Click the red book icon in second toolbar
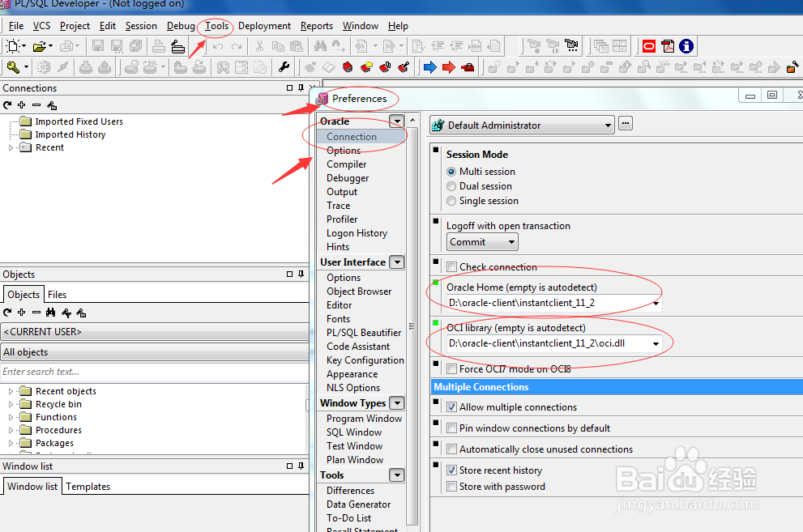The width and height of the screenshot is (803, 532). click(x=348, y=67)
